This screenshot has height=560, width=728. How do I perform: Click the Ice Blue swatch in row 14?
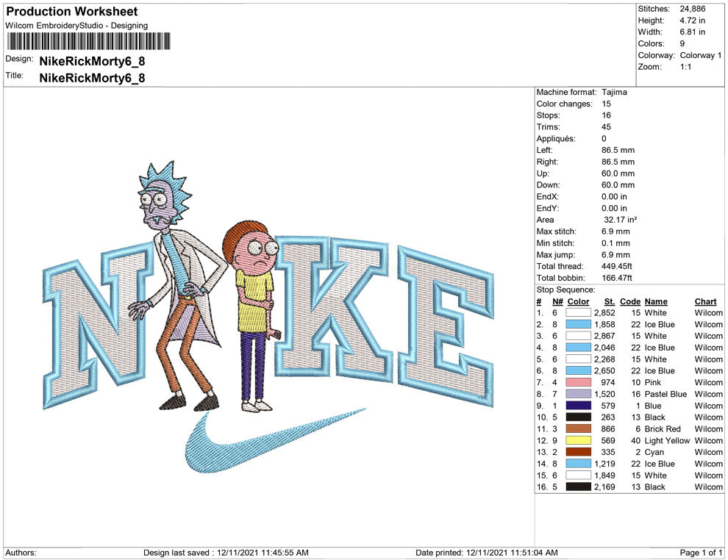tap(578, 464)
